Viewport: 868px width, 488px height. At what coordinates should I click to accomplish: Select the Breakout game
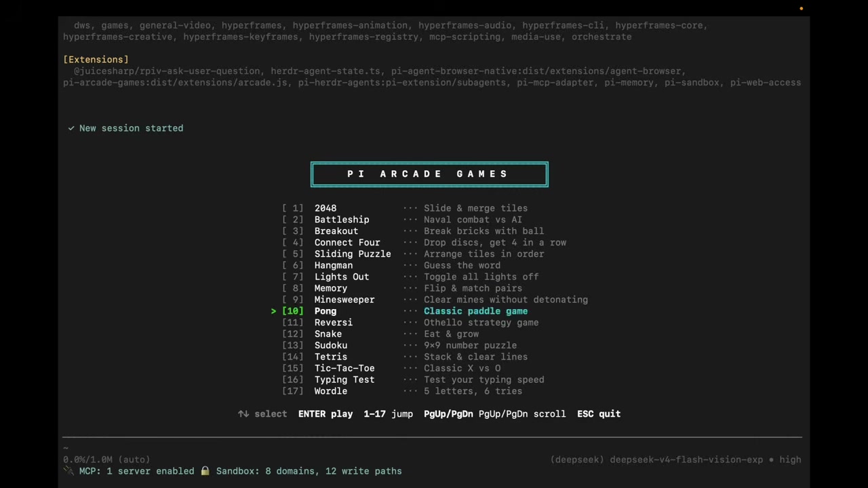[x=413, y=231]
